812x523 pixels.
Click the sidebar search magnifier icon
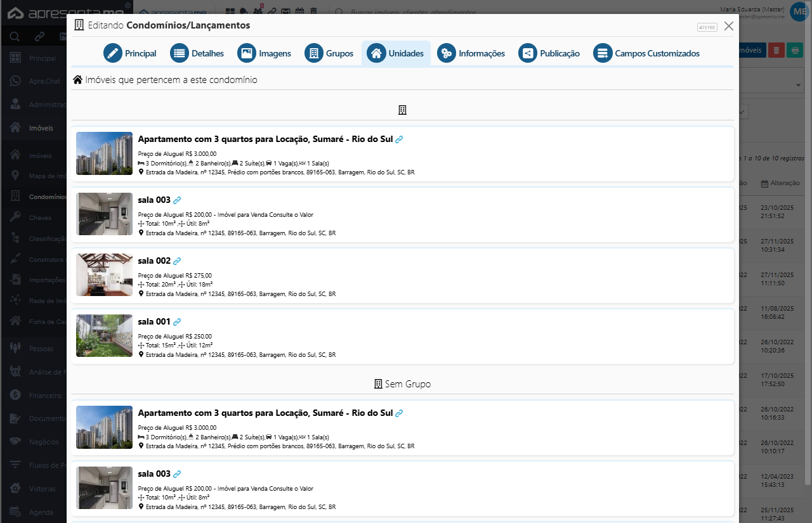tap(15, 36)
